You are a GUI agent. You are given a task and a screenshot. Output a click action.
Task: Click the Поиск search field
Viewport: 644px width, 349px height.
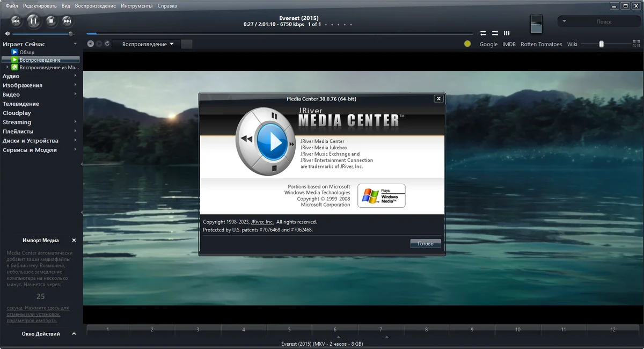pyautogui.click(x=604, y=21)
